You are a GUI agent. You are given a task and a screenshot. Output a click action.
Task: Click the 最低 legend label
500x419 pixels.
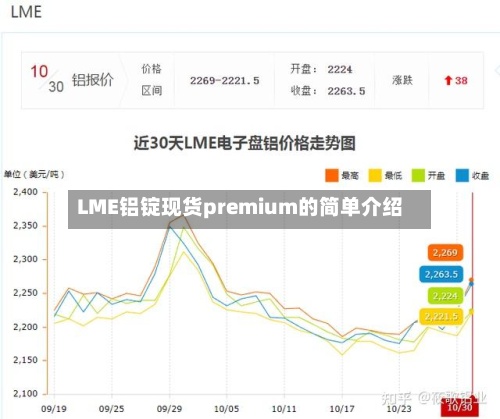pos(393,175)
